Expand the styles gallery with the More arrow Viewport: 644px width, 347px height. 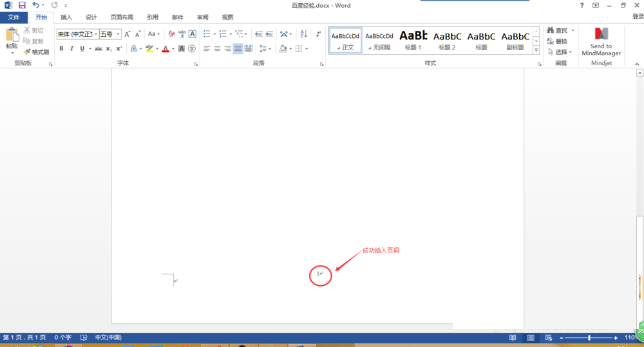point(536,50)
